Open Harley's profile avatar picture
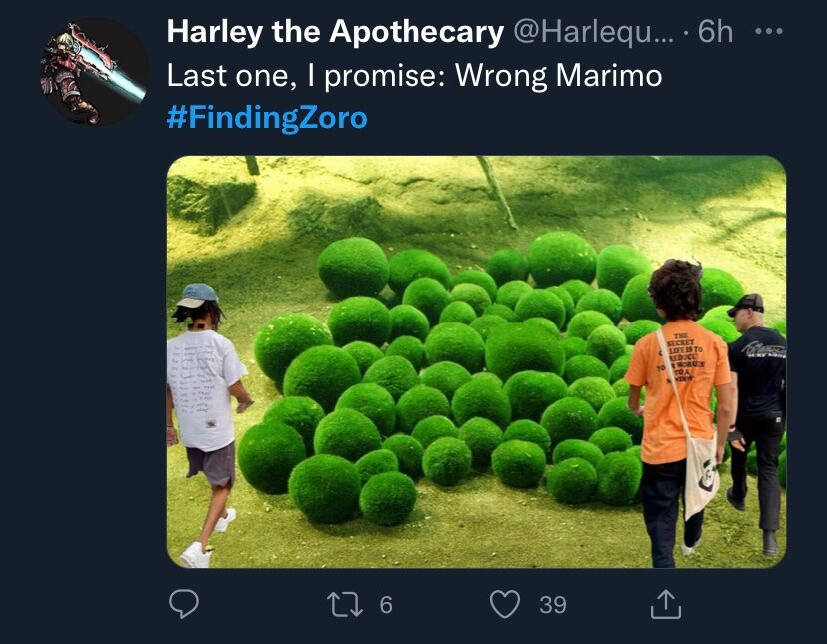The height and width of the screenshot is (644, 827). pos(95,72)
